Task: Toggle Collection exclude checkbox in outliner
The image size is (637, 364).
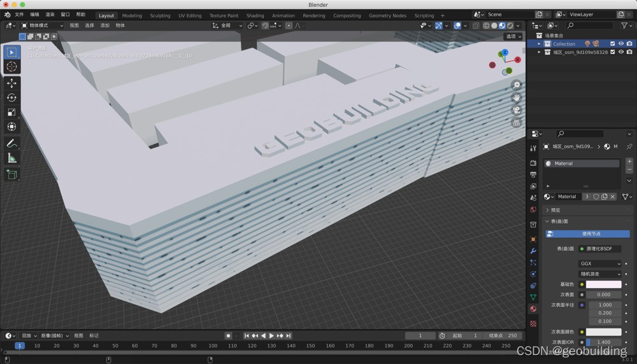Action: coord(613,43)
